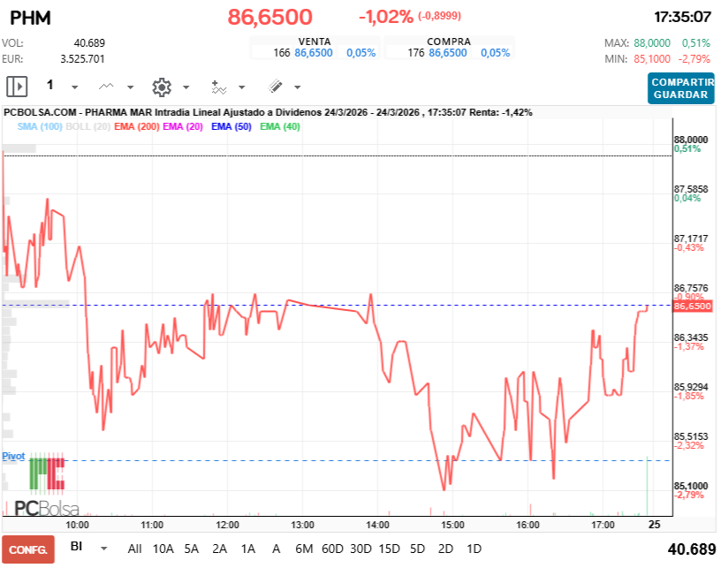Viewport: 728px width, 568px height.
Task: Click the BI label
Action: 77,546
